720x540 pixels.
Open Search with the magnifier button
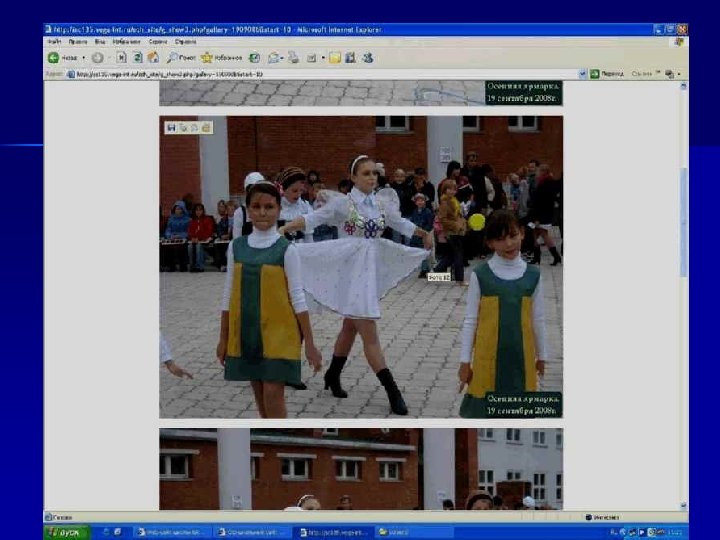click(x=181, y=58)
